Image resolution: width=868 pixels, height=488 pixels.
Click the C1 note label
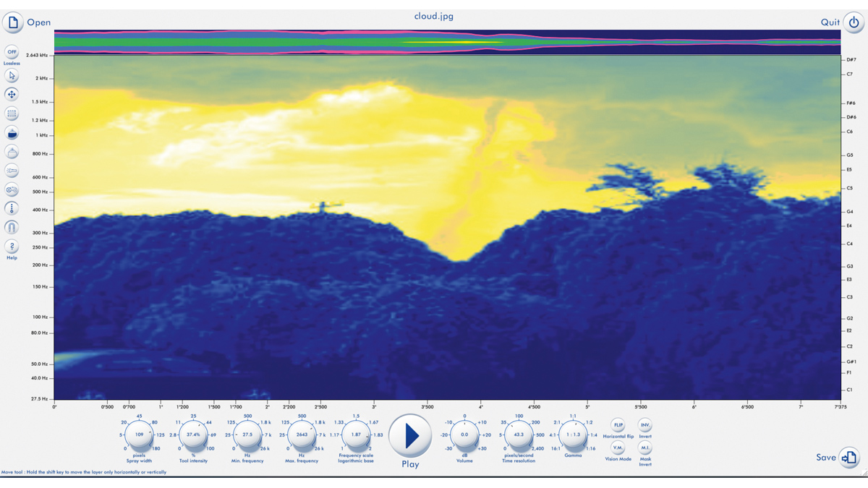(x=850, y=390)
